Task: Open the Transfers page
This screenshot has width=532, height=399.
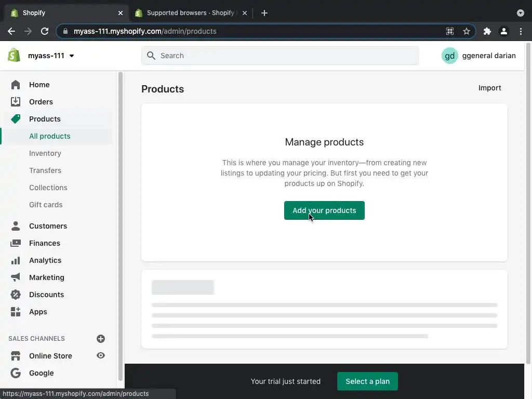Action: 45,170
